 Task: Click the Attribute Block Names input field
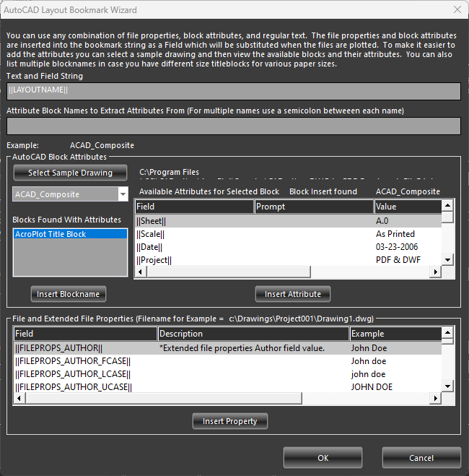234,126
